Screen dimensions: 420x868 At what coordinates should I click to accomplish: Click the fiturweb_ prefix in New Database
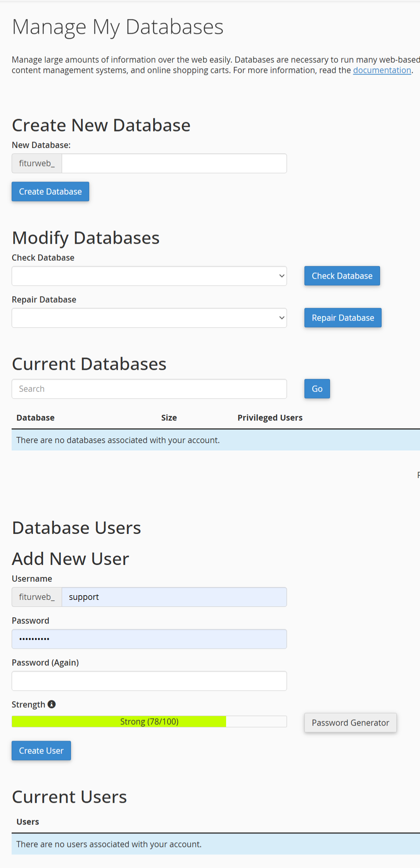(37, 163)
